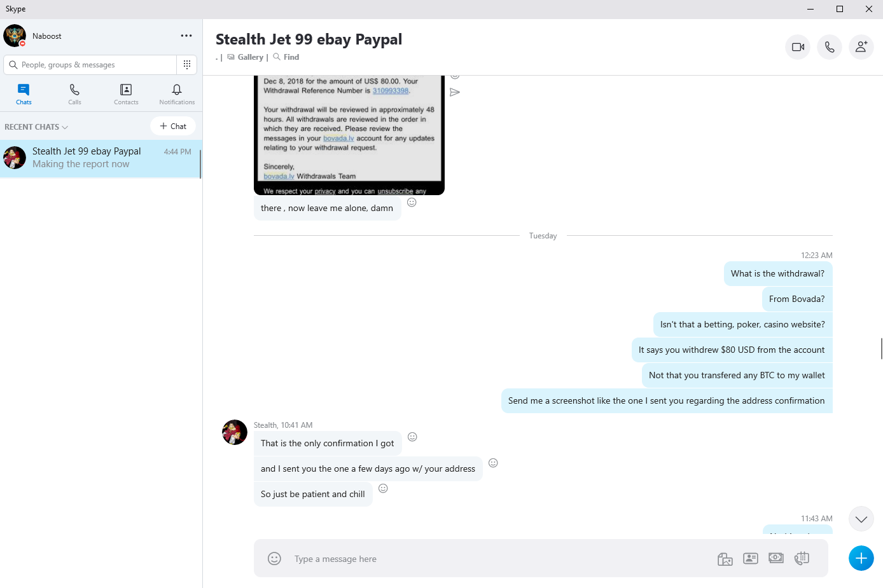React to 'That is the only confirmation' message

(x=412, y=437)
